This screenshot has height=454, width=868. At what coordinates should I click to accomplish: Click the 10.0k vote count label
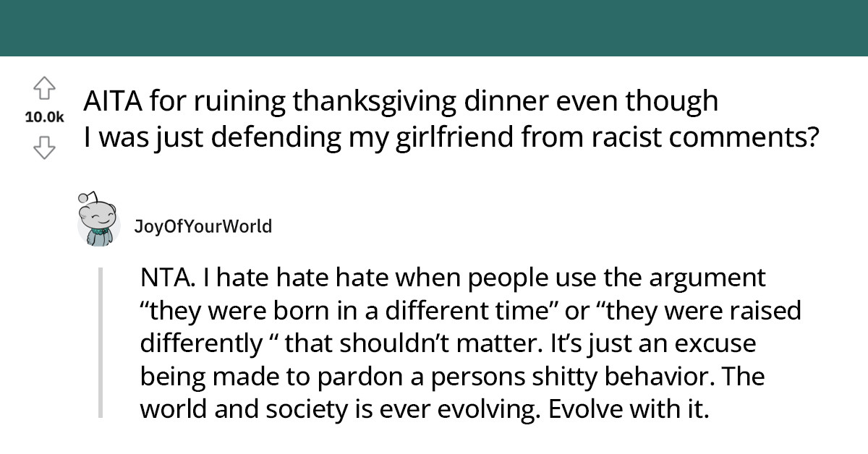pyautogui.click(x=46, y=116)
